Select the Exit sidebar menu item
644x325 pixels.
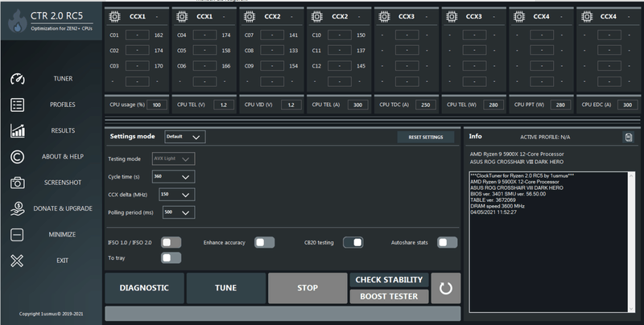62,260
